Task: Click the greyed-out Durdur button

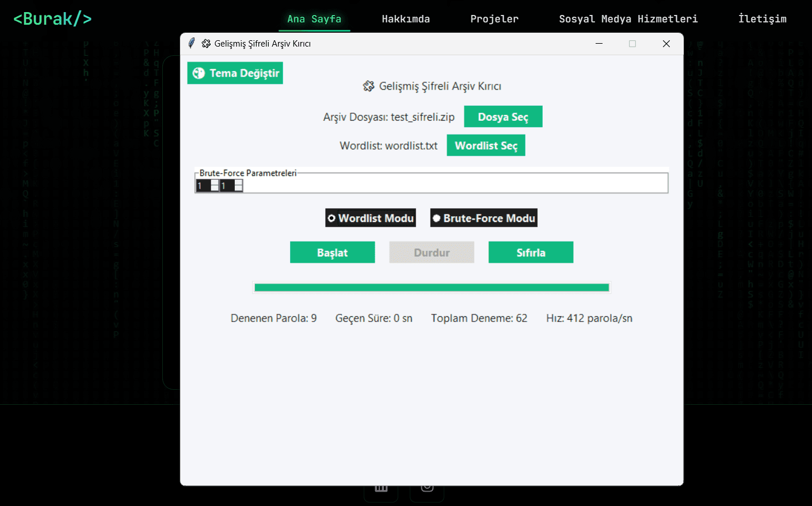Action: (x=432, y=252)
